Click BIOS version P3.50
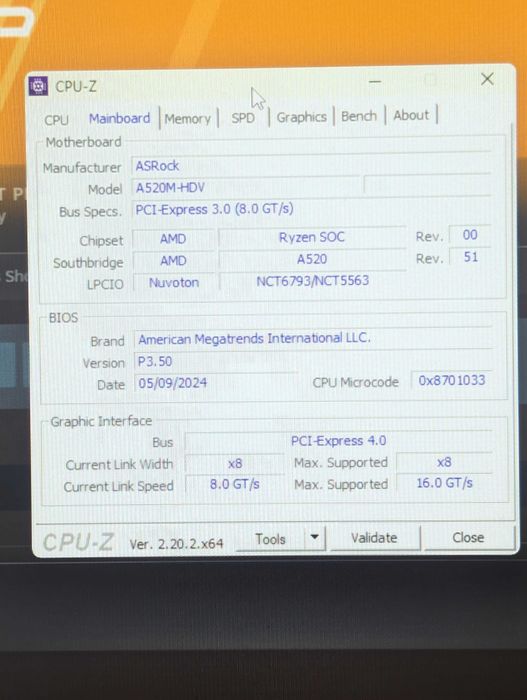Viewport: 527px width, 700px height. point(155,362)
